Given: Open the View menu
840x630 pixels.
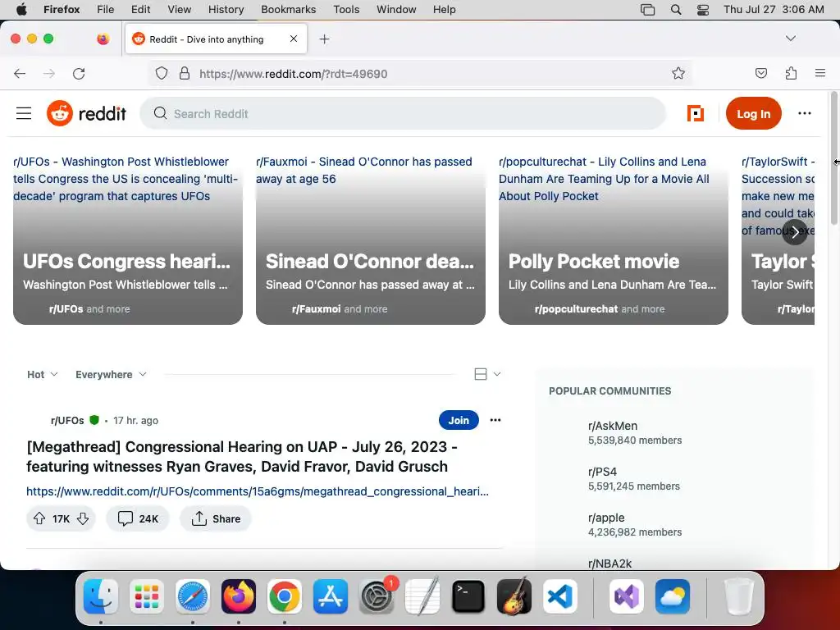Looking at the screenshot, I should tap(179, 10).
